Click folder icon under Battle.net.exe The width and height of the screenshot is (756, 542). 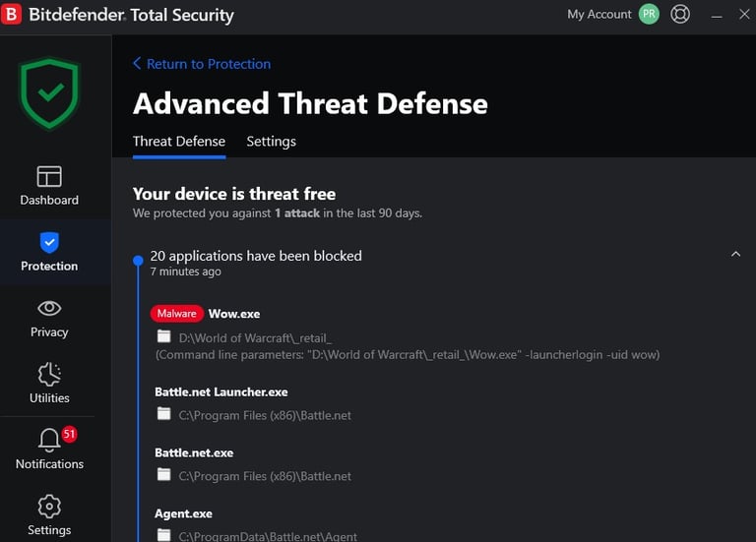[164, 474]
